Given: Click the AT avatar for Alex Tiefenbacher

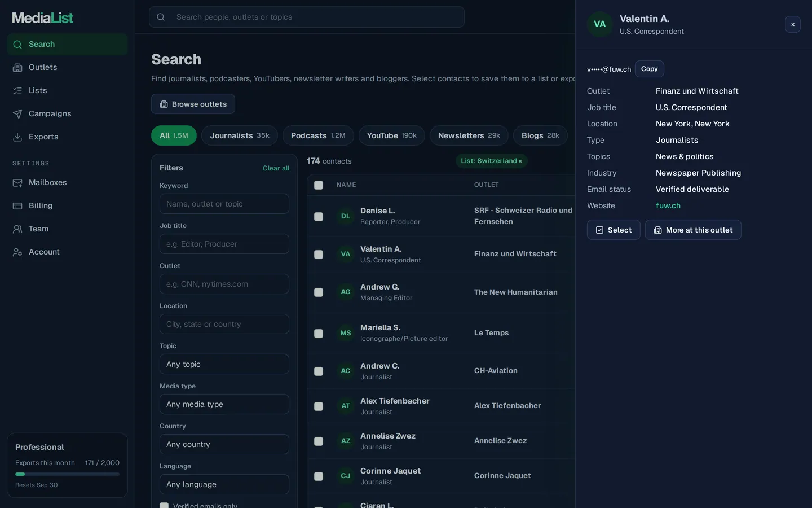Looking at the screenshot, I should point(346,406).
